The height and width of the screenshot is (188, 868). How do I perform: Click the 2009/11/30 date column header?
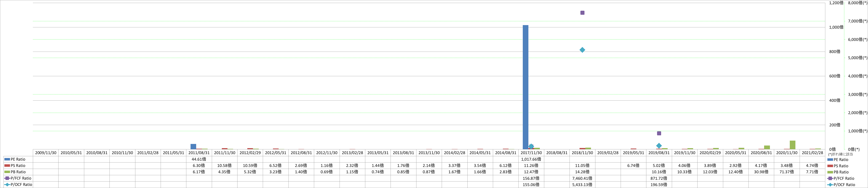click(x=46, y=153)
